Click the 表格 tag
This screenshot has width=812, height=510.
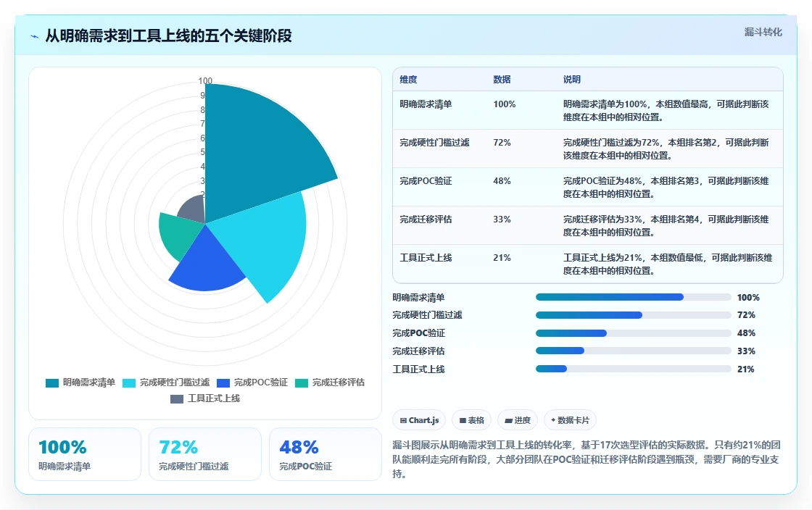[x=472, y=420]
